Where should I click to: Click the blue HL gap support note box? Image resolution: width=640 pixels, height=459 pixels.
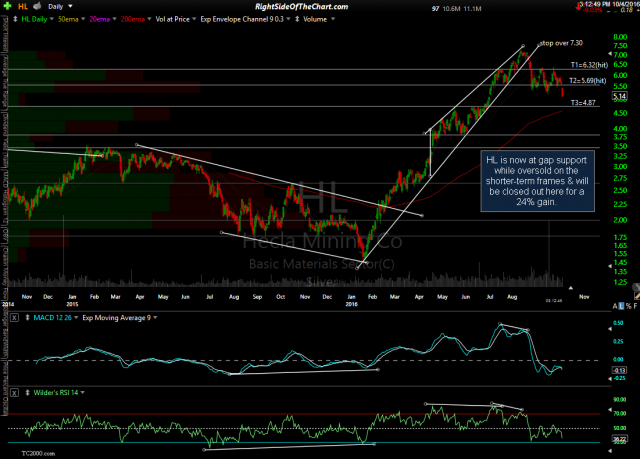(x=538, y=181)
